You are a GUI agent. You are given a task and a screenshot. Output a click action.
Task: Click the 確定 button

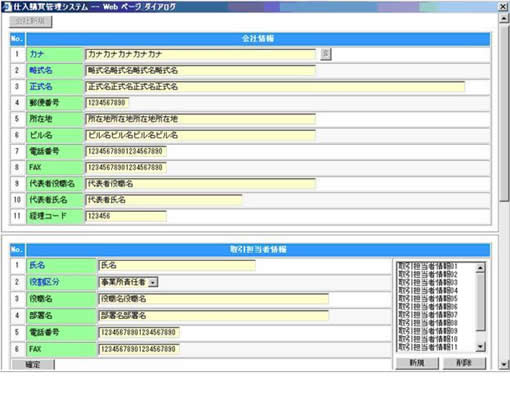[x=33, y=365]
